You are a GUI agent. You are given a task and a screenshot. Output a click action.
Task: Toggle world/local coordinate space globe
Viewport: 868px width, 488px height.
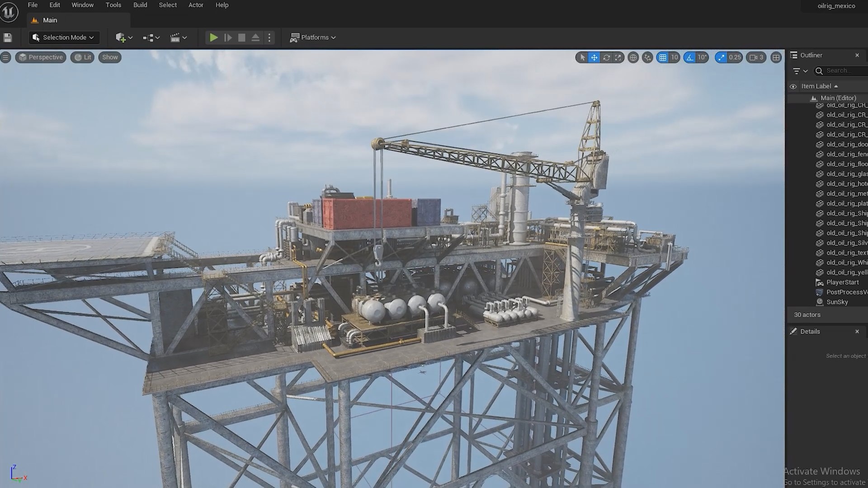coord(633,57)
